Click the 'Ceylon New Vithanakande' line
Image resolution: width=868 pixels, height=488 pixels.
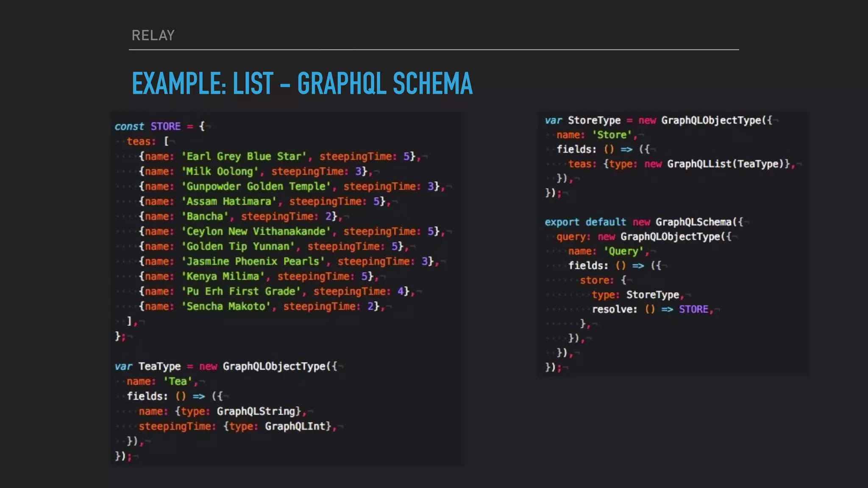[x=256, y=231]
